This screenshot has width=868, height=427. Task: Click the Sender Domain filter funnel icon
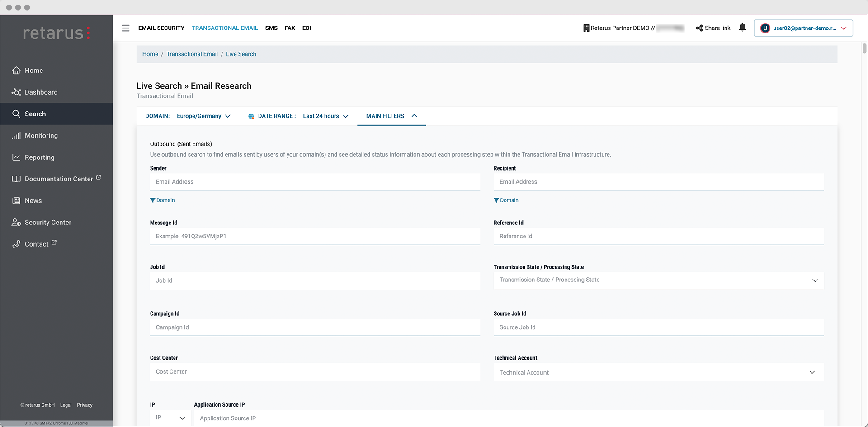(153, 200)
